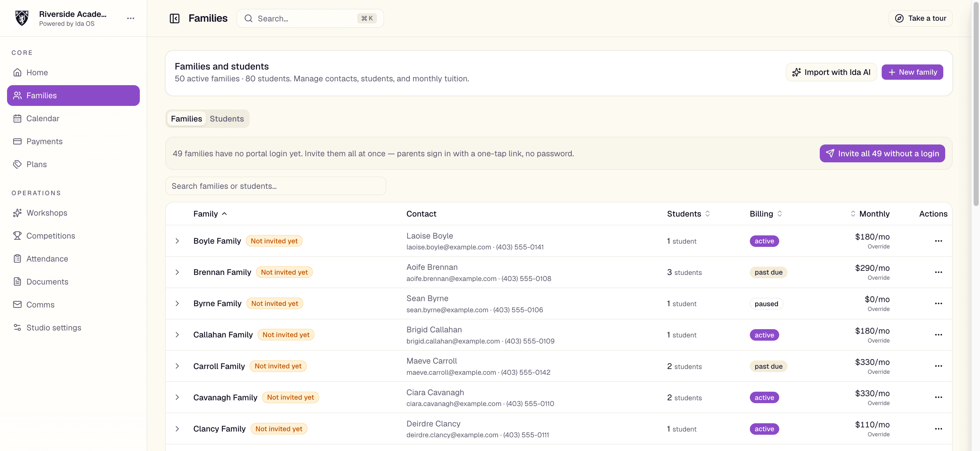Click Search families or students field
Viewport: 980px width, 451px height.
click(x=275, y=186)
